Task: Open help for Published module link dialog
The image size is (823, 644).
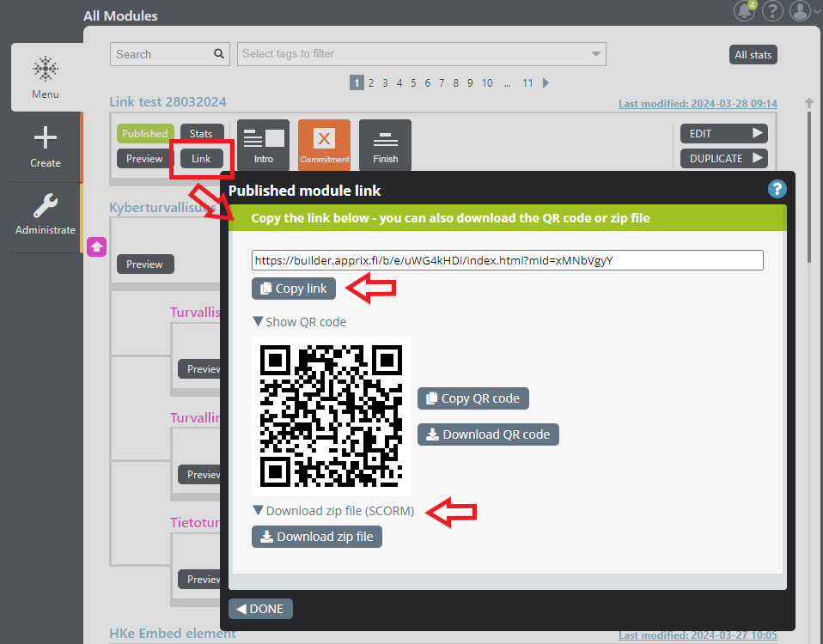Action: pyautogui.click(x=777, y=189)
